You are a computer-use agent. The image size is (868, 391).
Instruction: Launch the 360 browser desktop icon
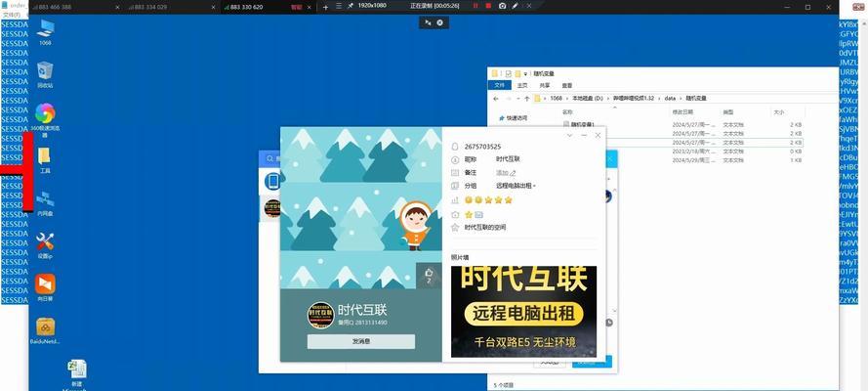[x=45, y=119]
